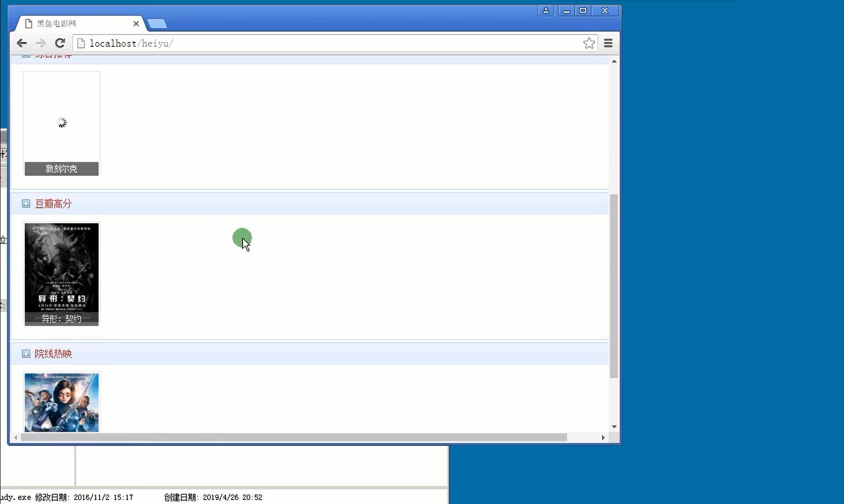
Task: Click the icon beside 豆瓣高分 heading
Action: (x=26, y=203)
